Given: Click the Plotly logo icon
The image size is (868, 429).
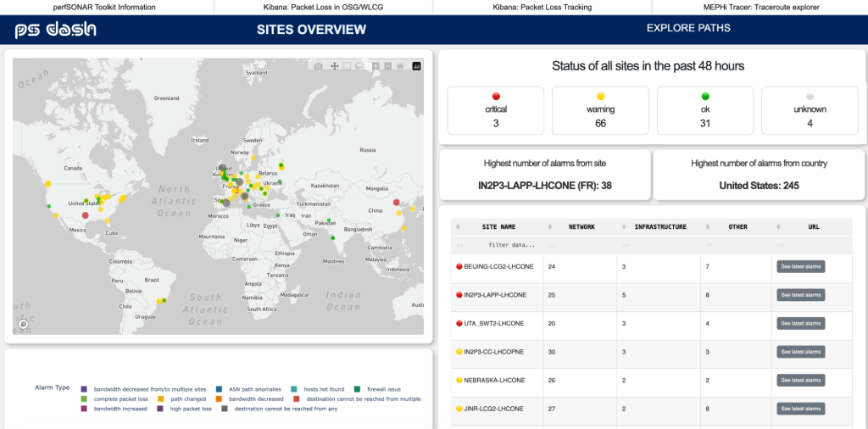Looking at the screenshot, I should tap(416, 66).
